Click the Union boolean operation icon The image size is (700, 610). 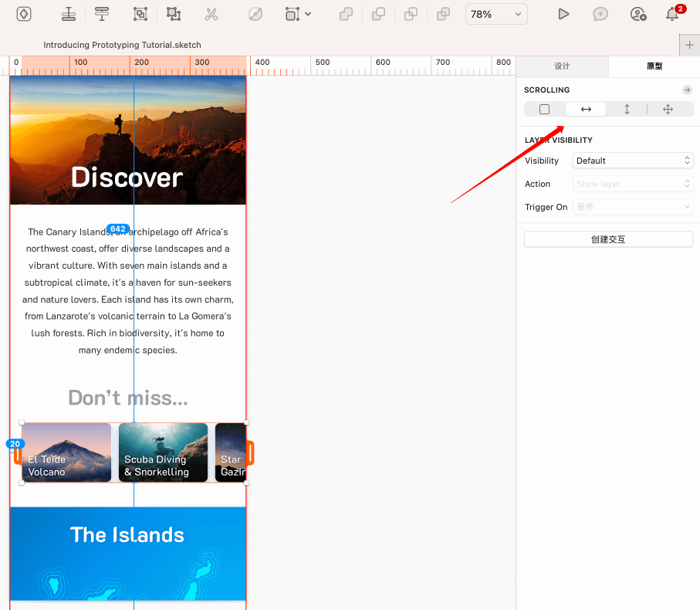(347, 14)
